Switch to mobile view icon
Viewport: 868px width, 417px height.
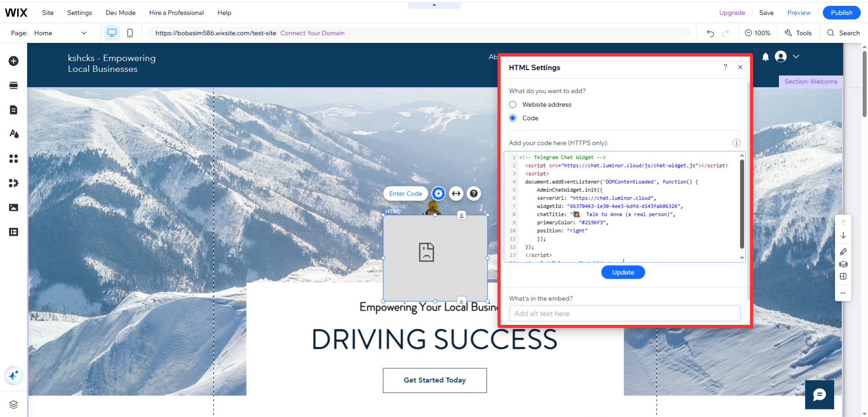(130, 33)
